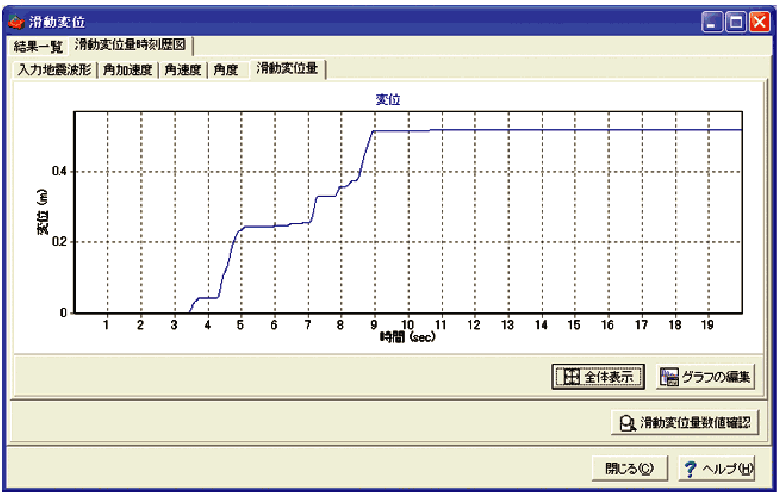Switch to the 結果一覧 tab

(x=38, y=46)
